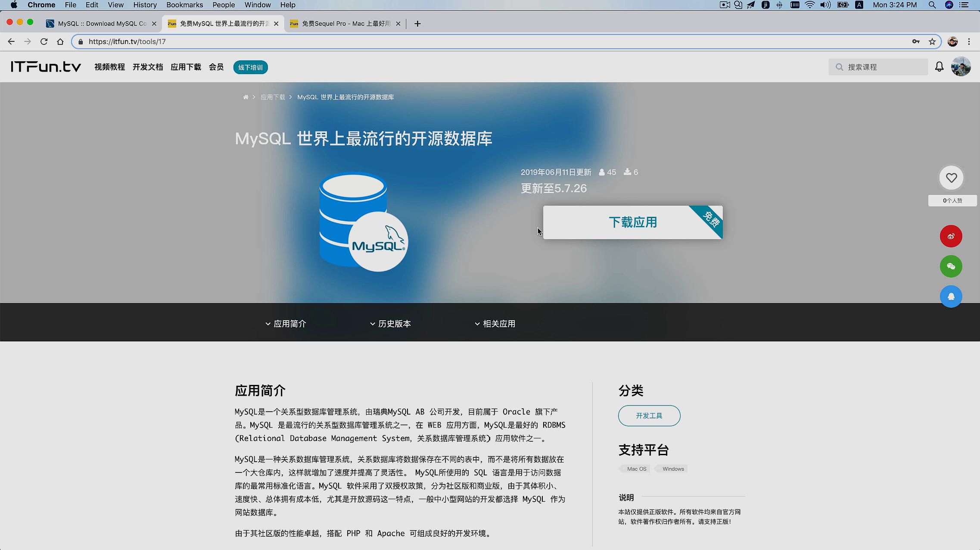Open the 会员 nav link
This screenshot has height=550, width=980.
point(216,67)
